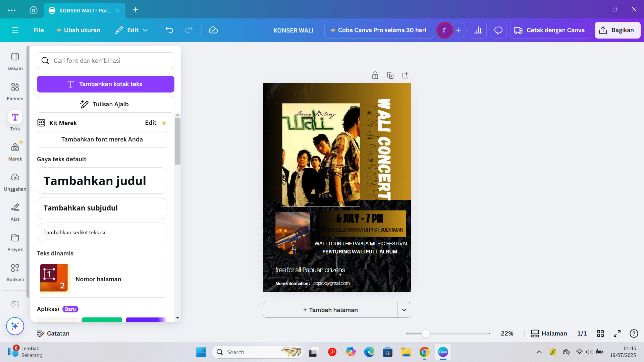This screenshot has height=362, width=644.
Task: Open grid view of pages
Action: [600, 334]
